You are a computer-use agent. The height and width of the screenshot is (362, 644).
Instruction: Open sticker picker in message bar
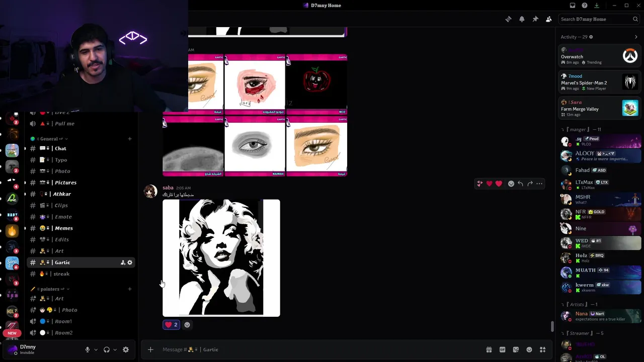tap(516, 349)
